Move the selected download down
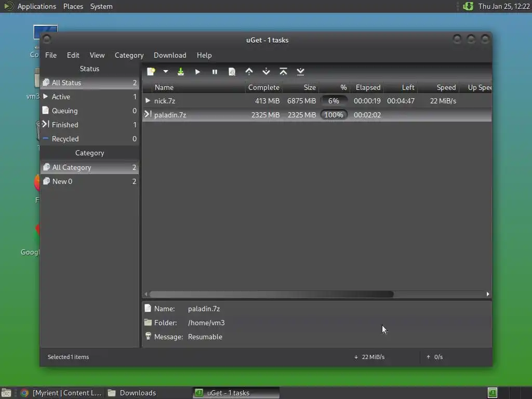This screenshot has height=399, width=532. pos(267,72)
